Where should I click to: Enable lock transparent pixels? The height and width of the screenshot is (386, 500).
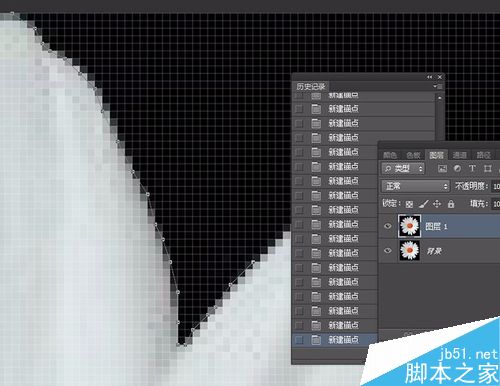[x=409, y=204]
